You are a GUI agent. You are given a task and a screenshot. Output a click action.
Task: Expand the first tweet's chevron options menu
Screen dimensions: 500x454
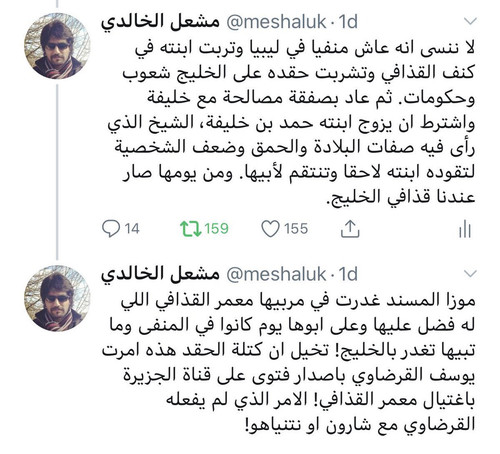click(x=470, y=22)
